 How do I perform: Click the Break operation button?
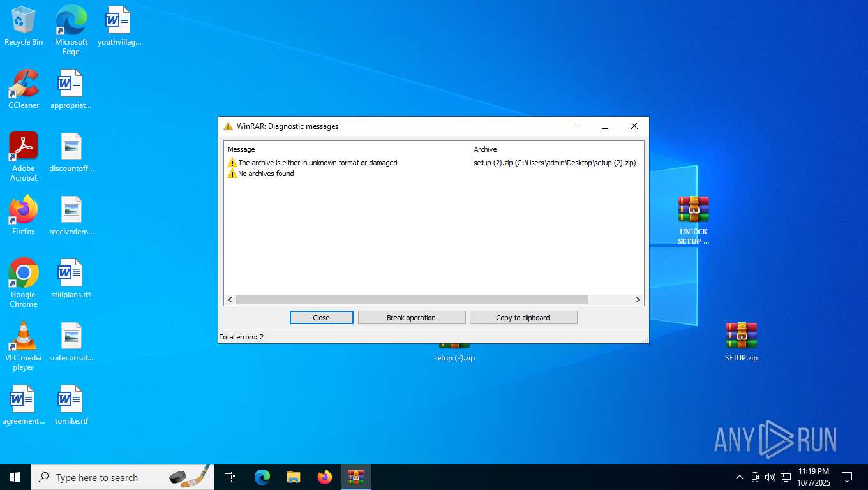(412, 318)
